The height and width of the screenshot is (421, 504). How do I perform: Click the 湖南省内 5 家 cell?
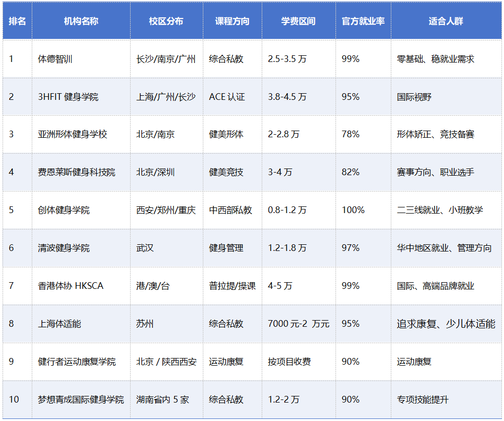166,399
